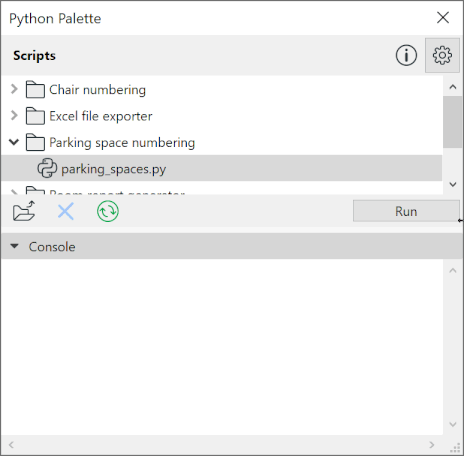Click the console scroll-up arrow
The image size is (464, 456).
pyautogui.click(x=453, y=270)
